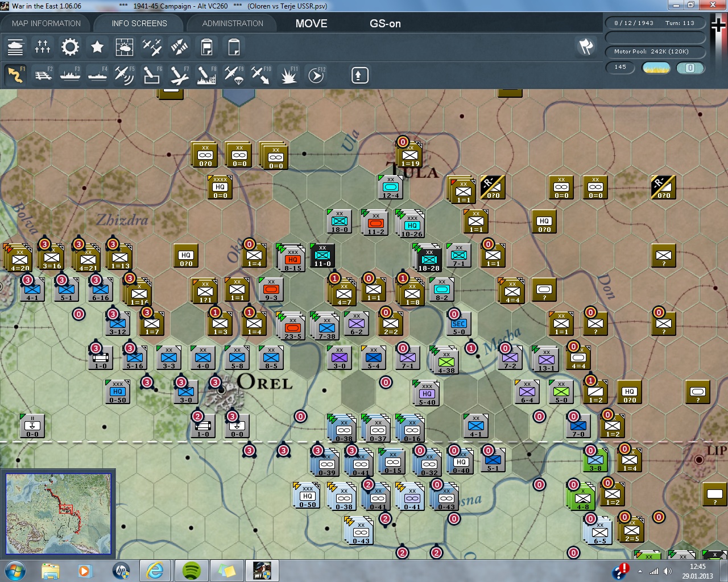Switch to the MAP INFORMATION tab
The height and width of the screenshot is (582, 728).
[x=46, y=23]
